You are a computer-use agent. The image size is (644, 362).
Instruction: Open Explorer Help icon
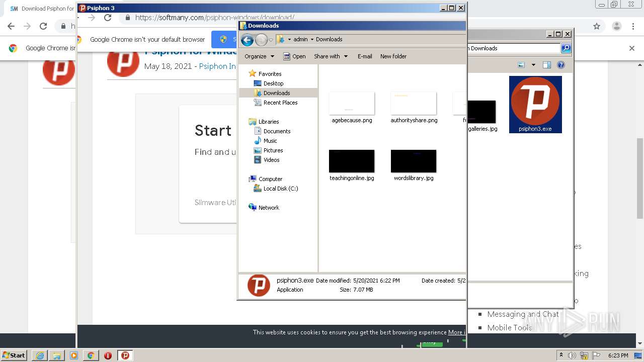tap(561, 65)
